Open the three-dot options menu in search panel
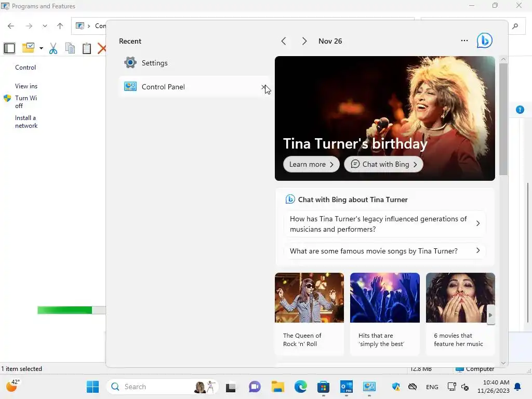This screenshot has width=532, height=399. [x=464, y=41]
